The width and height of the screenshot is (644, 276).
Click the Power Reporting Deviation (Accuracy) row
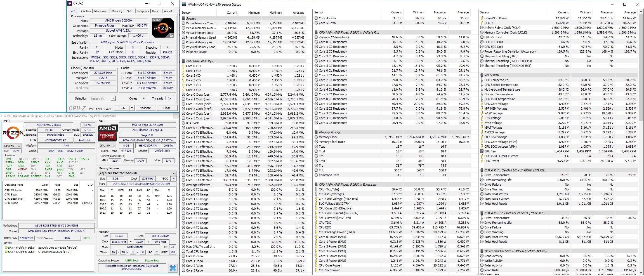pyautogui.click(x=559, y=51)
